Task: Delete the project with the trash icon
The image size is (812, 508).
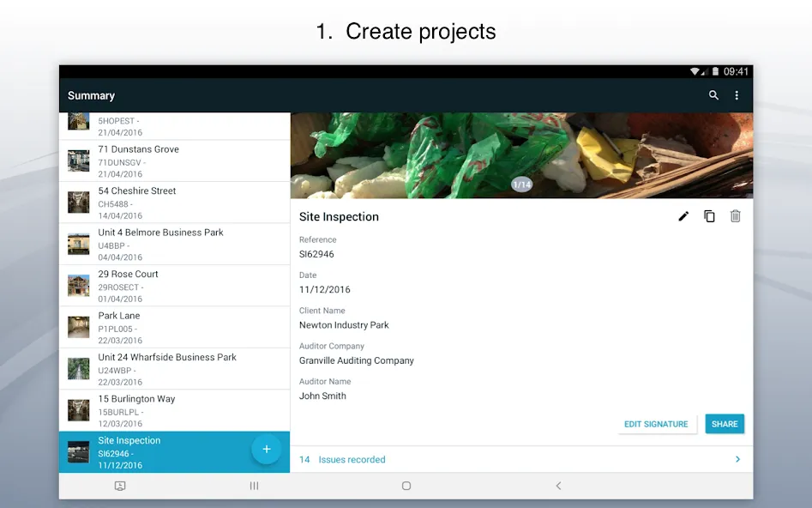Action: pos(736,216)
